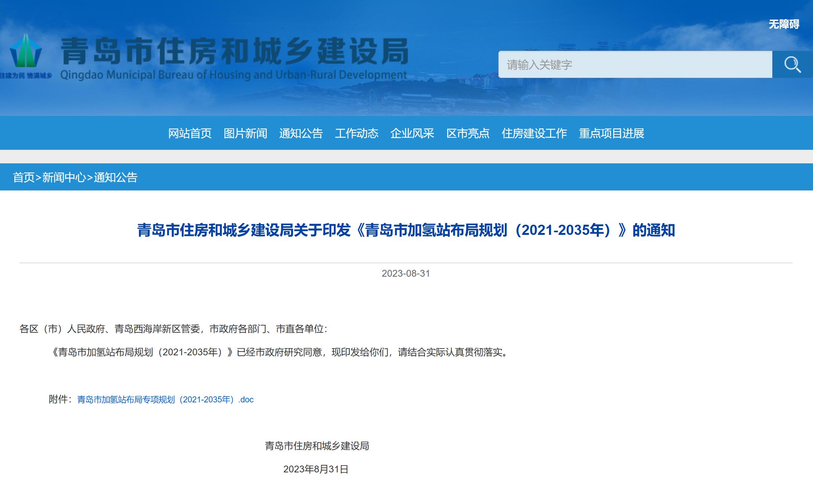The image size is (813, 504).
Task: Download the 青岛市加氢站布局专项规划 .doc attachment
Action: [x=165, y=400]
